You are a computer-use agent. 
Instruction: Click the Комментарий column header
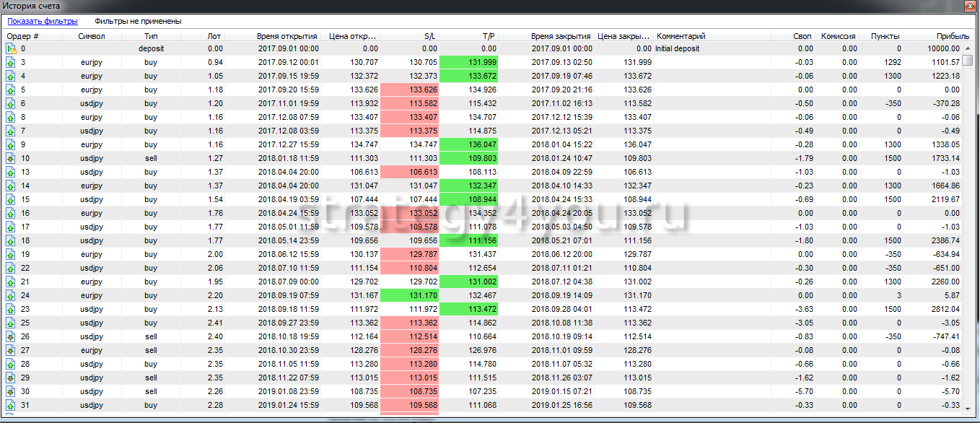(681, 36)
